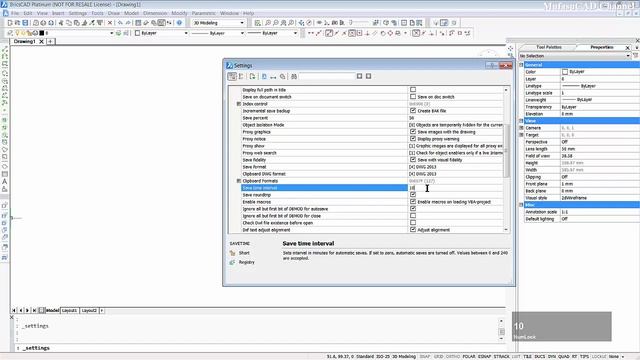The width and height of the screenshot is (640, 360).
Task: Click the Settings list vertical scrollbar thumb
Action: [506, 151]
